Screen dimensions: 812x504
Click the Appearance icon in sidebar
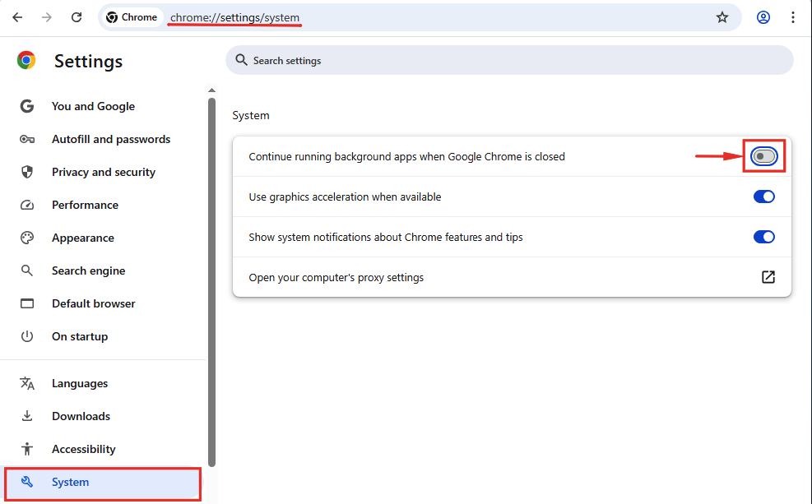[x=26, y=237]
